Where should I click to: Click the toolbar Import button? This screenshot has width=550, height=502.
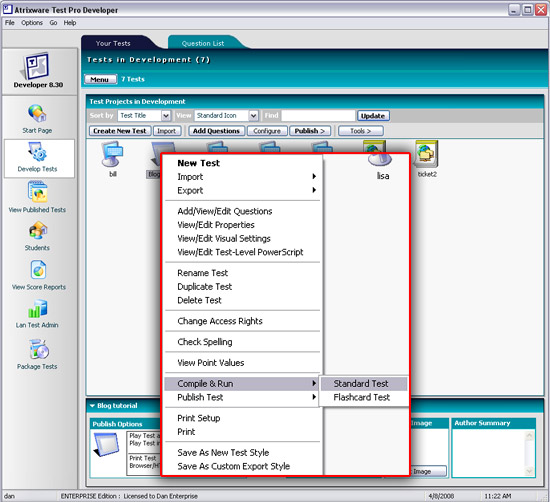pyautogui.click(x=167, y=131)
